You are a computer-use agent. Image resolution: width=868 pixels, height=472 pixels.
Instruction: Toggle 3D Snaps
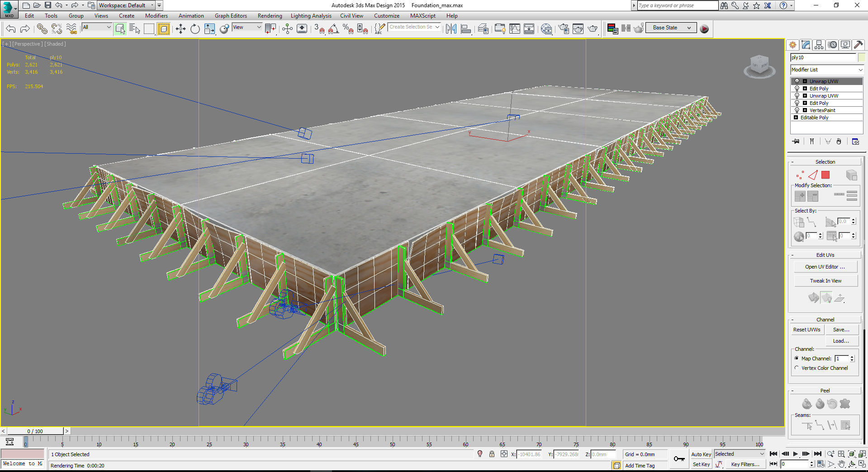[319, 29]
